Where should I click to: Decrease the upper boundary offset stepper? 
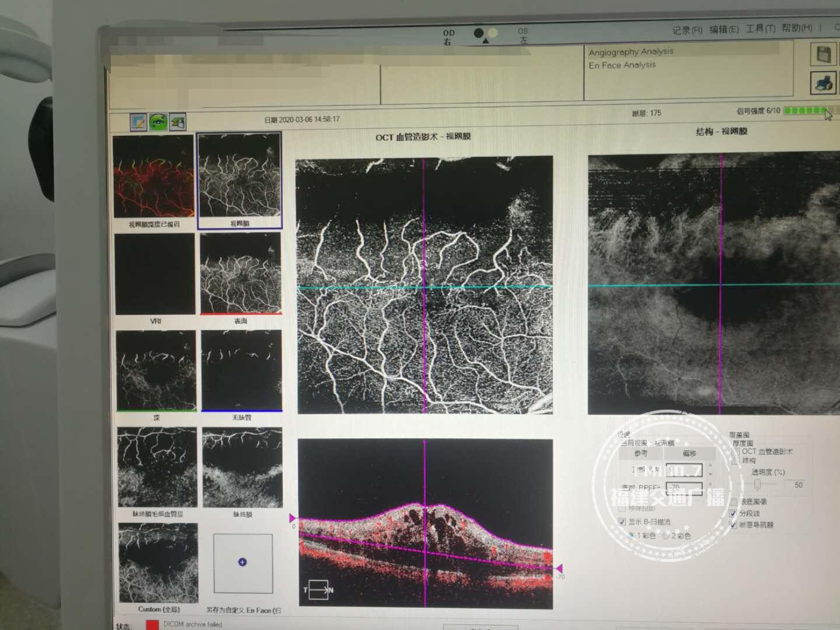coord(710,474)
